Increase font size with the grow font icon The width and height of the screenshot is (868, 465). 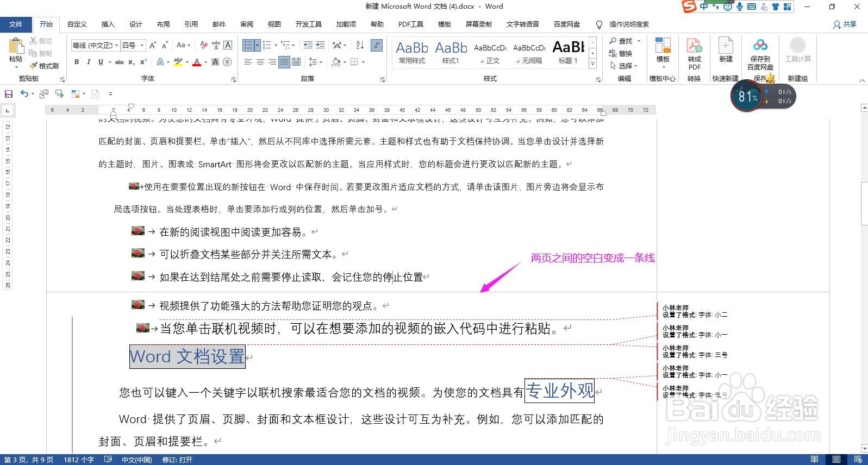tap(153, 45)
